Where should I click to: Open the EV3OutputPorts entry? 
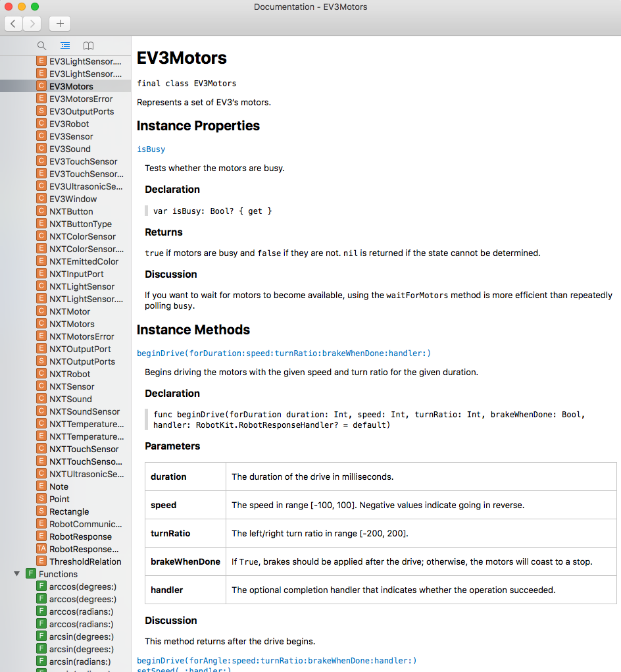click(82, 111)
